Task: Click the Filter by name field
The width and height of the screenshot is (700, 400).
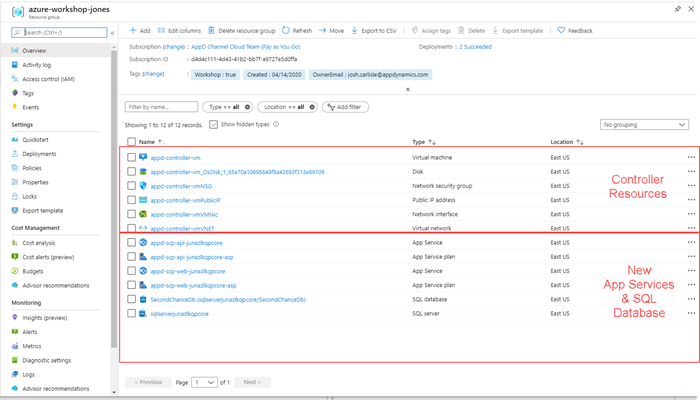Action: tap(161, 107)
